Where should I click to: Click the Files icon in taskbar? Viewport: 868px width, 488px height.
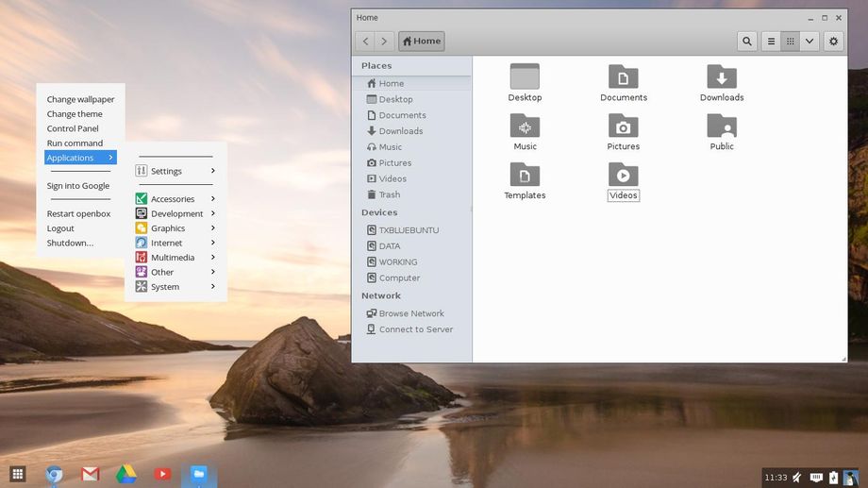tap(199, 474)
